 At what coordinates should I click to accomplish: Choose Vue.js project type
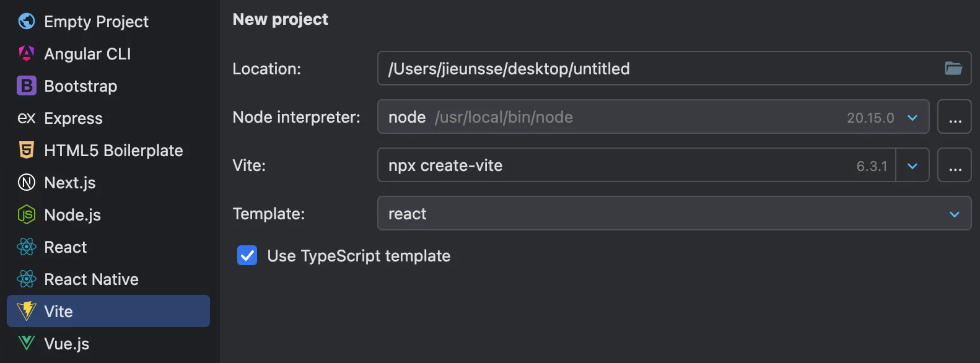coord(108,343)
